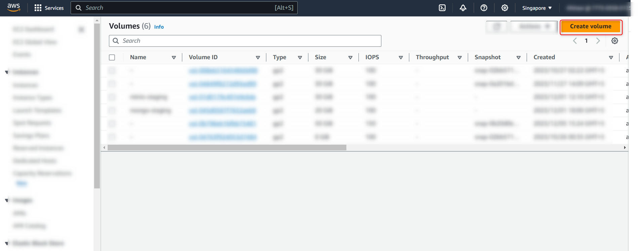The image size is (644, 251).
Task: Open the Services menu
Action: [49, 8]
